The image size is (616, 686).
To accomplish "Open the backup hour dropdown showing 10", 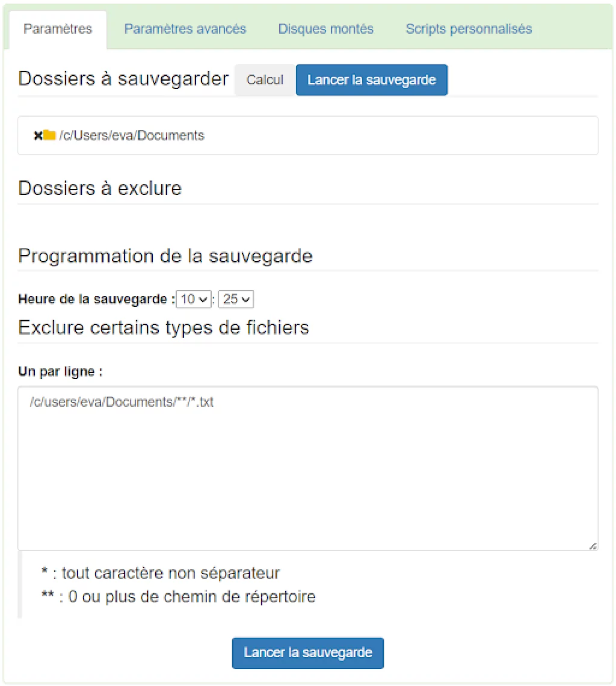I will point(195,299).
